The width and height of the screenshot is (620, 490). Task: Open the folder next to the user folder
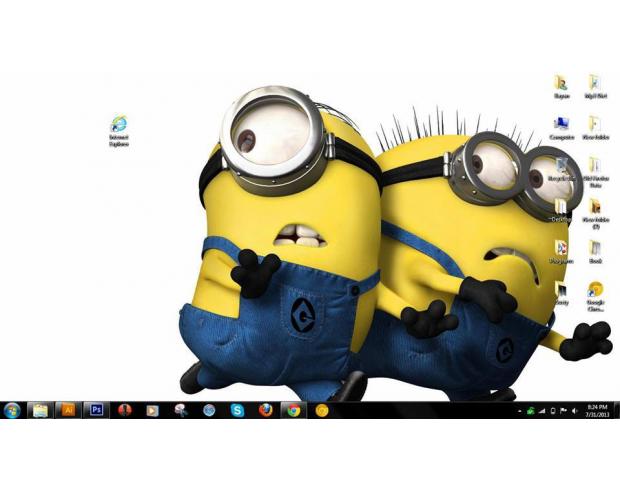[595, 87]
